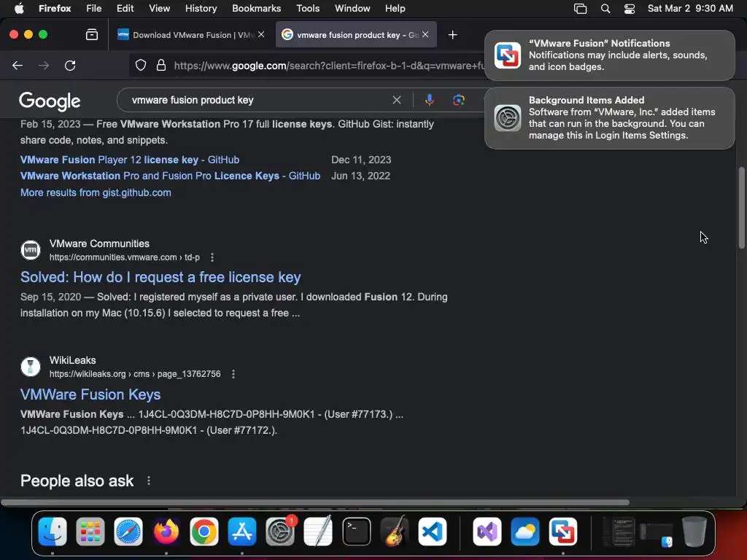Launch Google Chrome from the Dock
The image size is (747, 560).
[x=204, y=531]
